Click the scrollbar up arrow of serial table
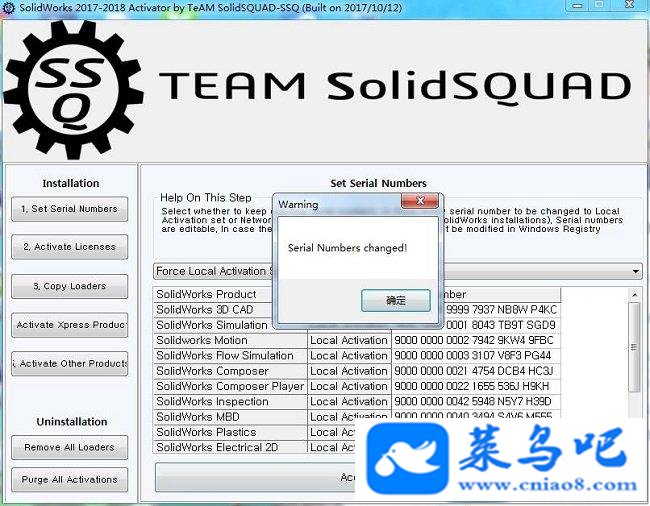 point(634,295)
